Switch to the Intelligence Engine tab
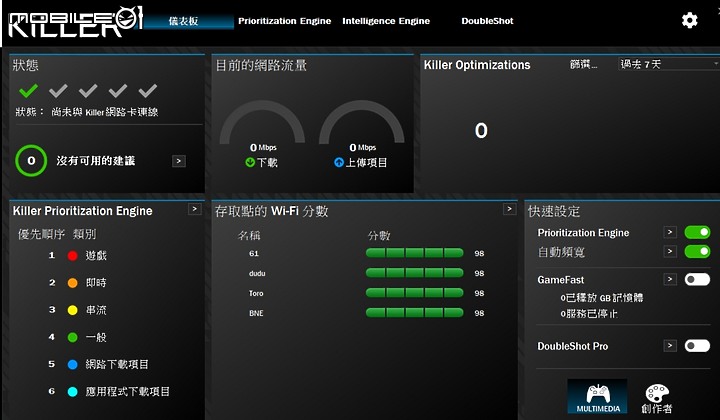This screenshot has width=720, height=420. [386, 21]
